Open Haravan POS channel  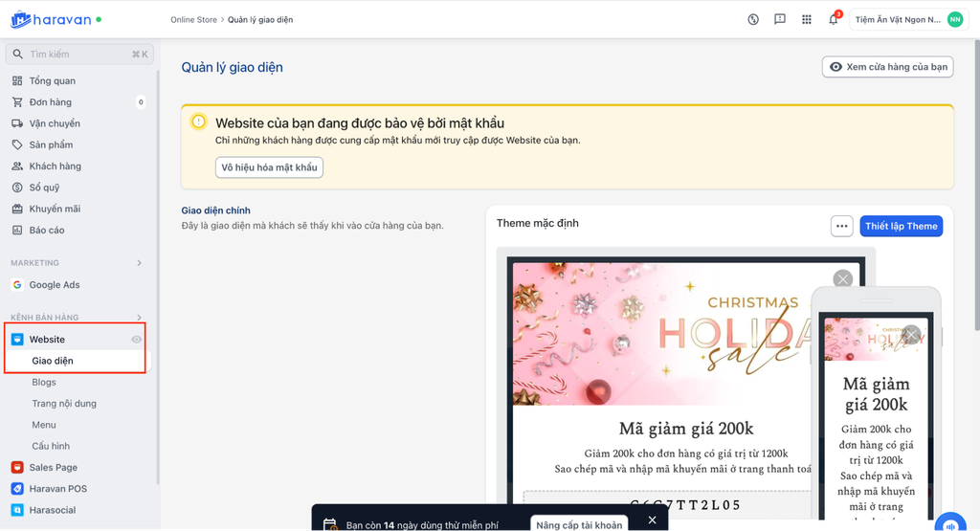point(57,489)
